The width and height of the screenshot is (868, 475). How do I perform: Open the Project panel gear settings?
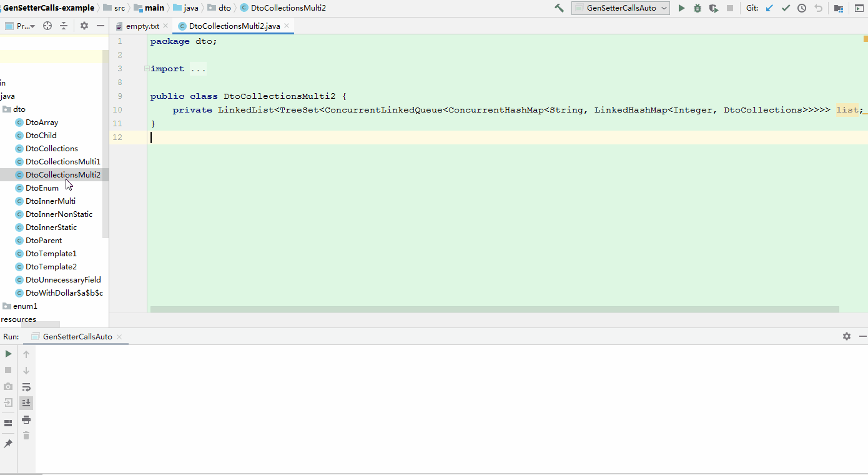tap(84, 26)
